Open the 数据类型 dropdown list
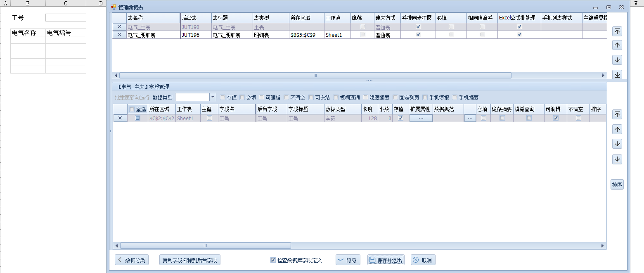644x273 pixels. point(213,97)
